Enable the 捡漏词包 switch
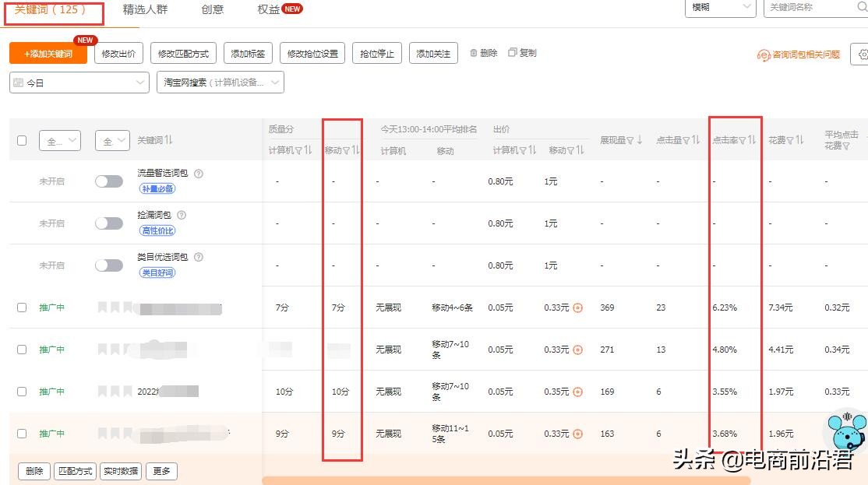Viewport: 868px width, 485px height. [x=108, y=223]
